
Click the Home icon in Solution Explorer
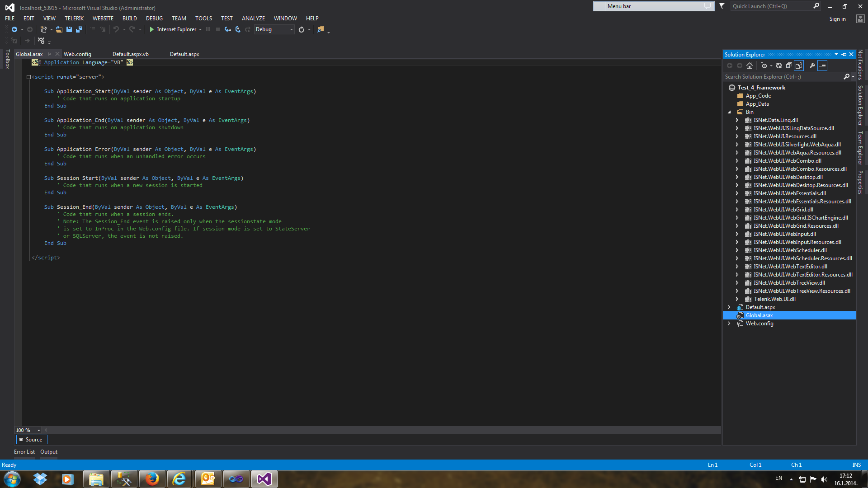coord(750,66)
